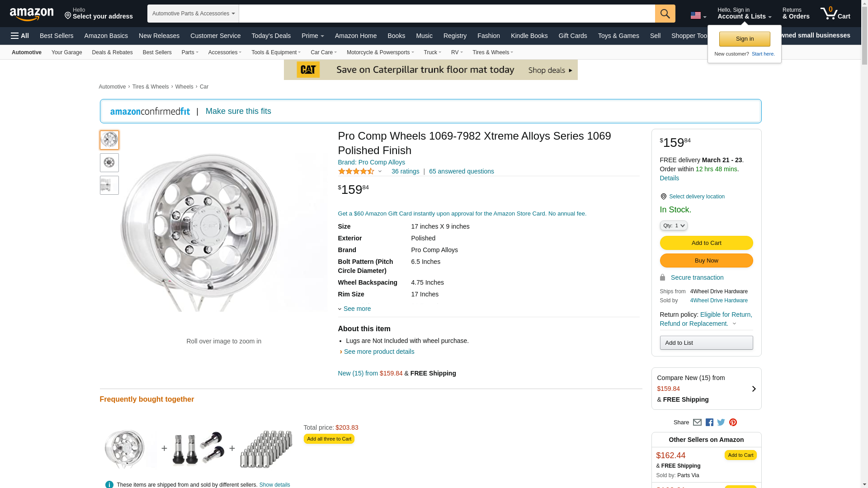The height and width of the screenshot is (488, 868).
Task: Click the search magnifier button
Action: [x=665, y=14]
